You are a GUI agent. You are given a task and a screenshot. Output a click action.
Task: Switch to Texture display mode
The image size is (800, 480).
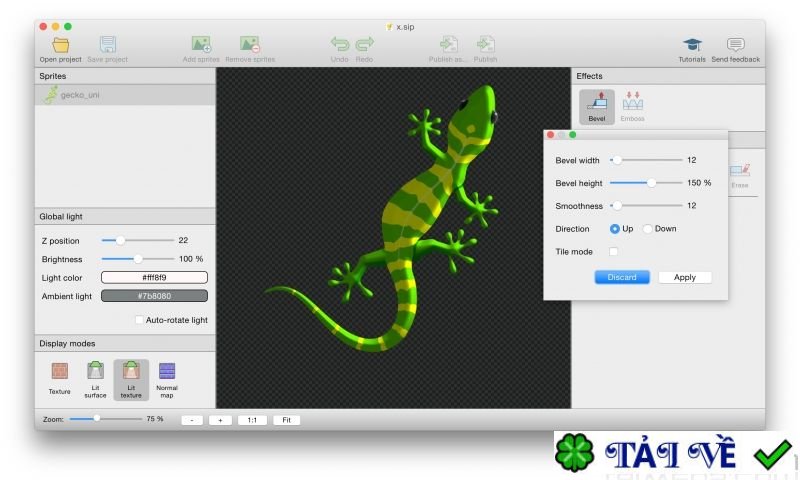coord(60,378)
